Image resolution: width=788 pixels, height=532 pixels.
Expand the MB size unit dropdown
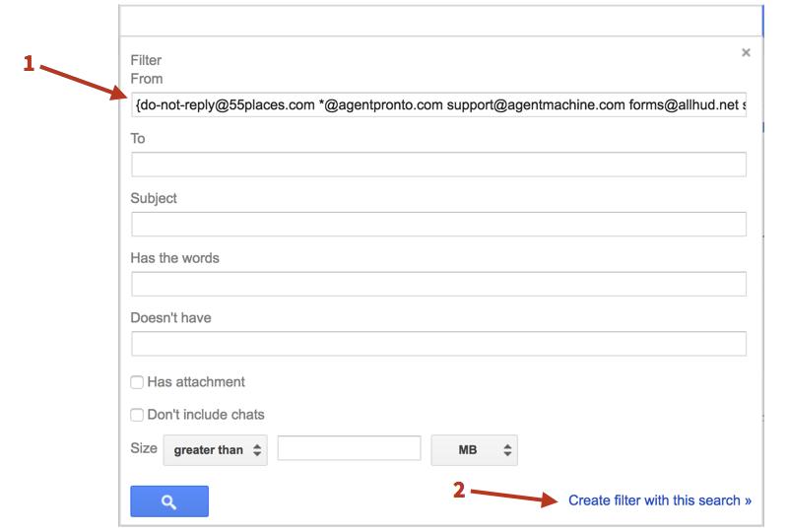point(474,449)
